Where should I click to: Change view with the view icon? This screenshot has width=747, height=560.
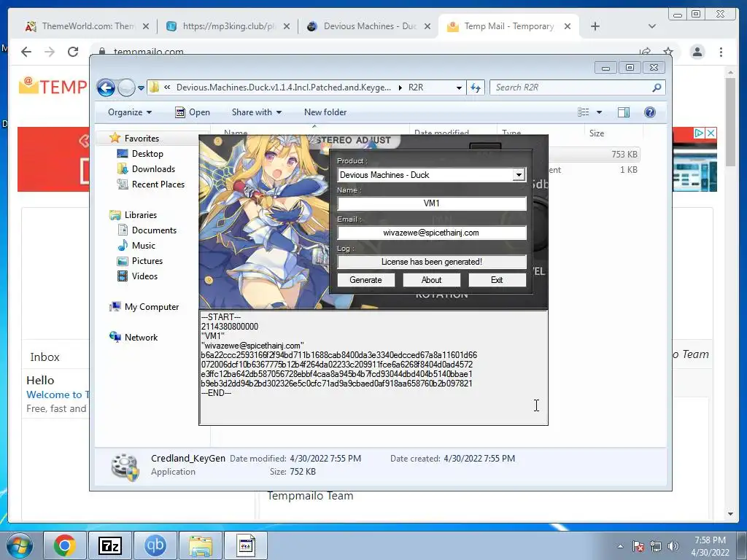coord(583,112)
